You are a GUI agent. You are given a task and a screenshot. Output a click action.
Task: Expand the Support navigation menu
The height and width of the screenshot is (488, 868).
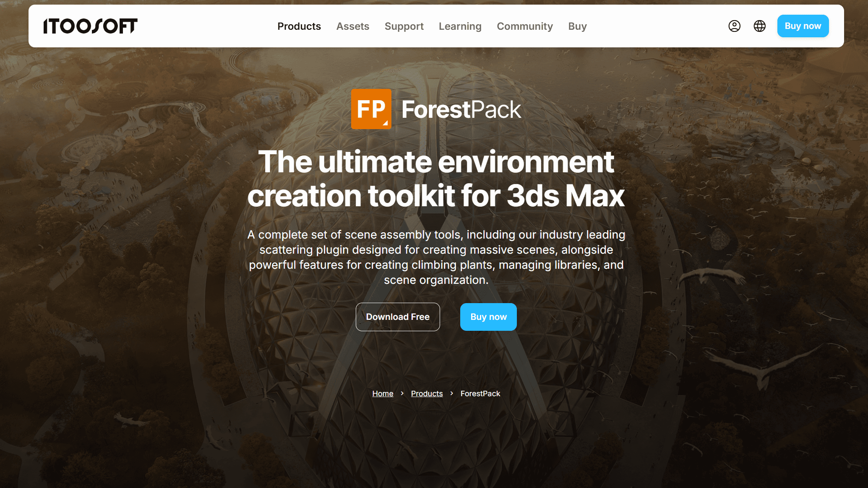pyautogui.click(x=404, y=26)
